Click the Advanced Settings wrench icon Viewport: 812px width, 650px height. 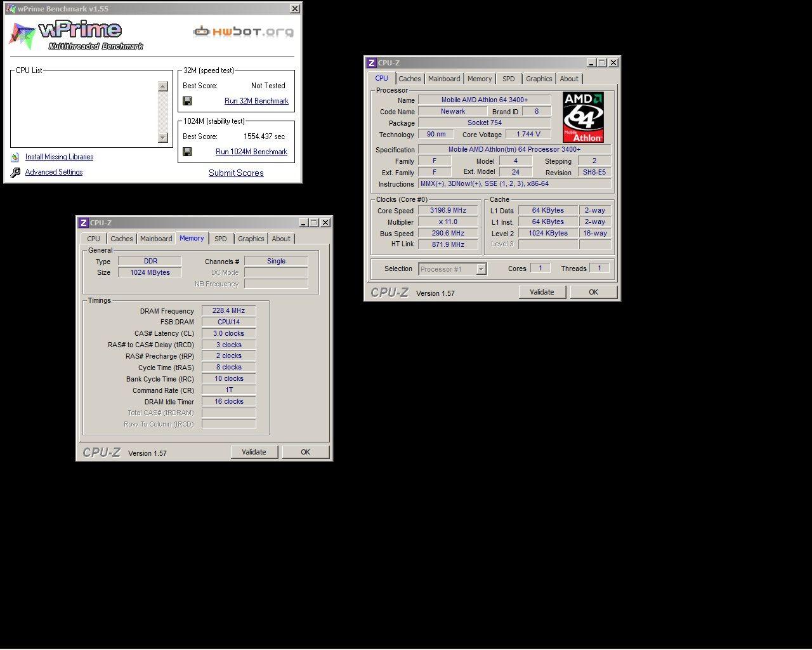(x=15, y=172)
